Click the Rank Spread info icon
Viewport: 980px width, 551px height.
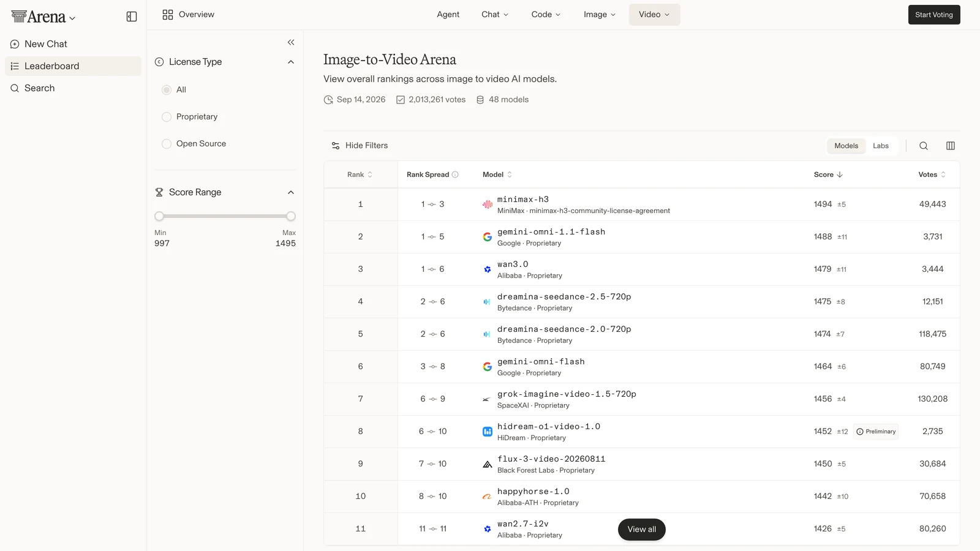[x=455, y=174]
